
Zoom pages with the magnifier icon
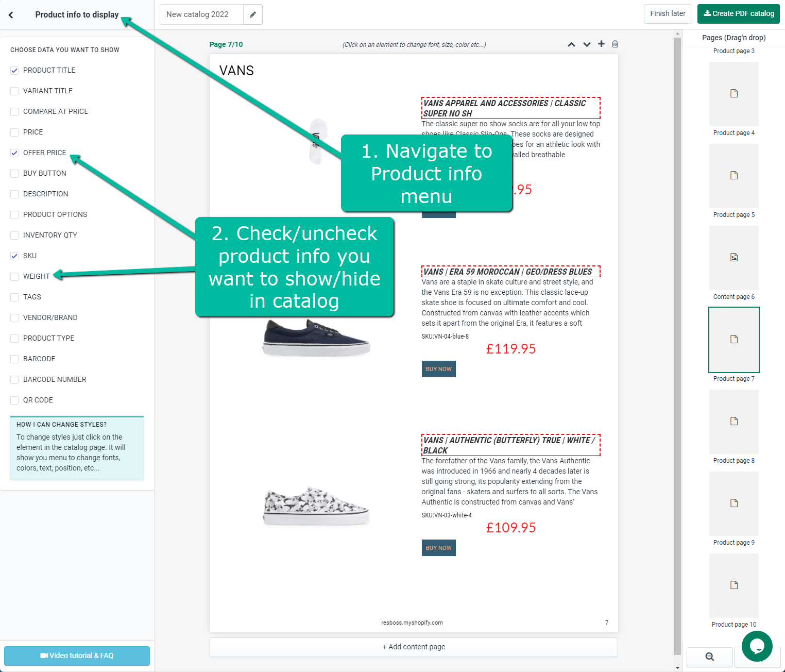tap(710, 657)
